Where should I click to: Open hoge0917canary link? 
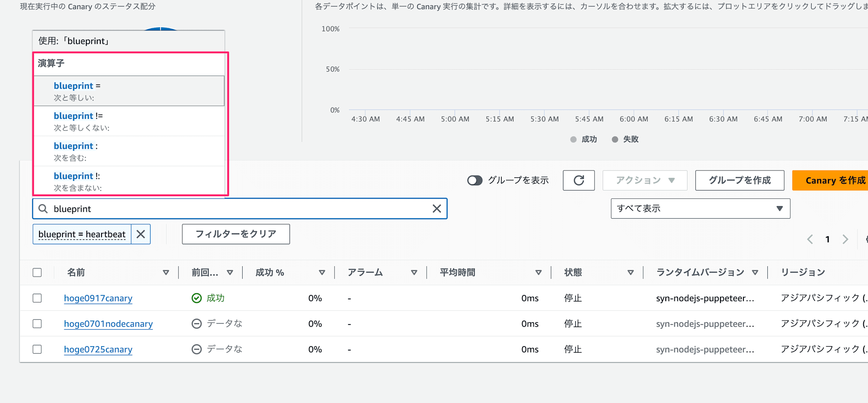[98, 298]
